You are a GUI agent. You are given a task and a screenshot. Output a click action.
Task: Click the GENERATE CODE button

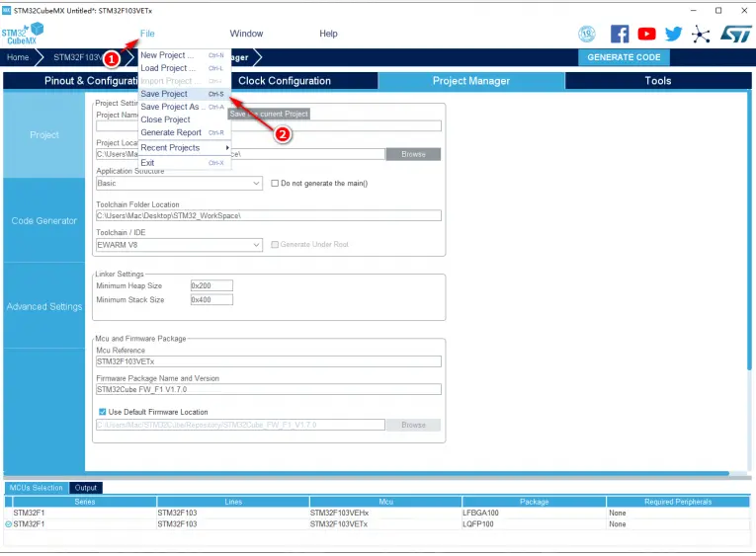pos(624,57)
